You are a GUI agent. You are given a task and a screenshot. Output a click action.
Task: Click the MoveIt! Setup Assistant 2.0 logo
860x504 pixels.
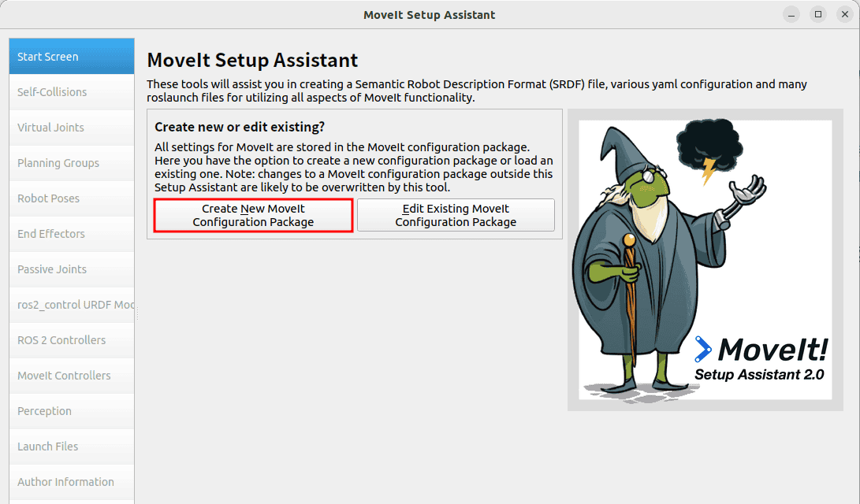pyautogui.click(x=761, y=358)
